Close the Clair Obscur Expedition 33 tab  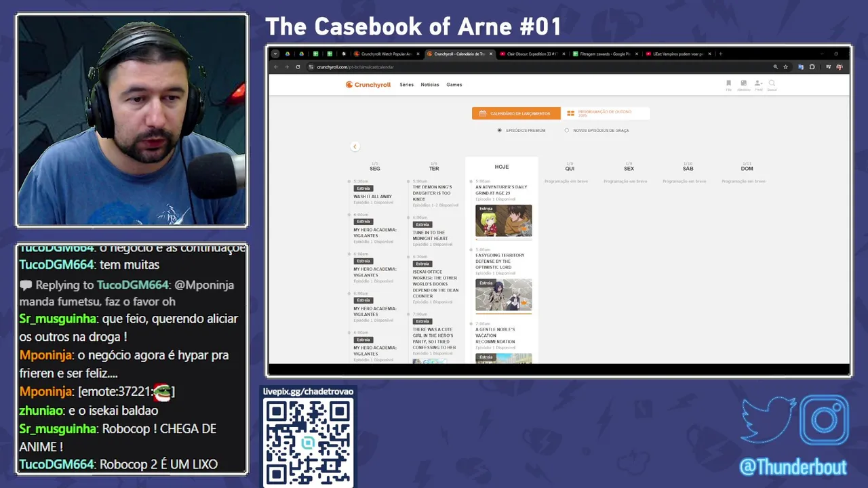pos(563,54)
